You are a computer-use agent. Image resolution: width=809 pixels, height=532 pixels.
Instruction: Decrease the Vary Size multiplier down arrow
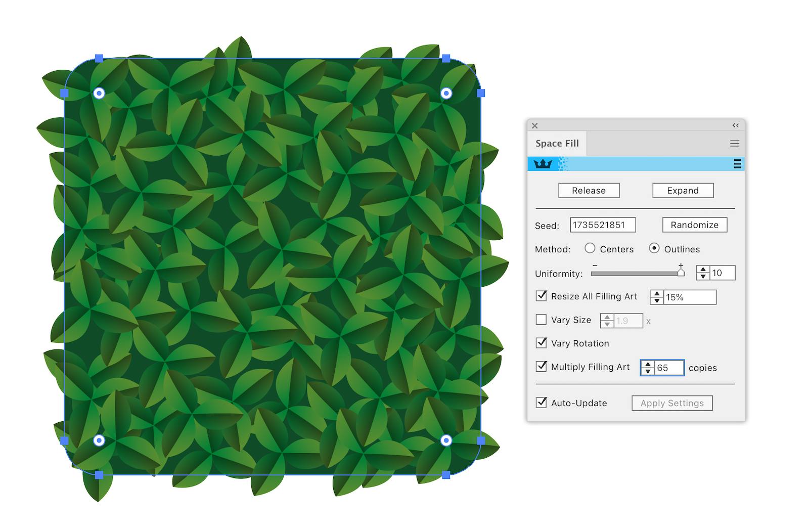click(x=607, y=324)
